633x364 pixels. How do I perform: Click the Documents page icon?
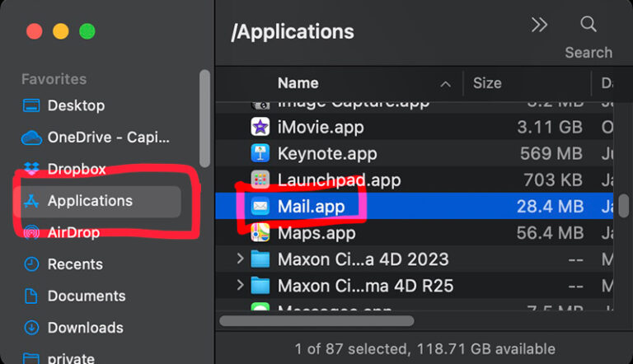(31, 296)
